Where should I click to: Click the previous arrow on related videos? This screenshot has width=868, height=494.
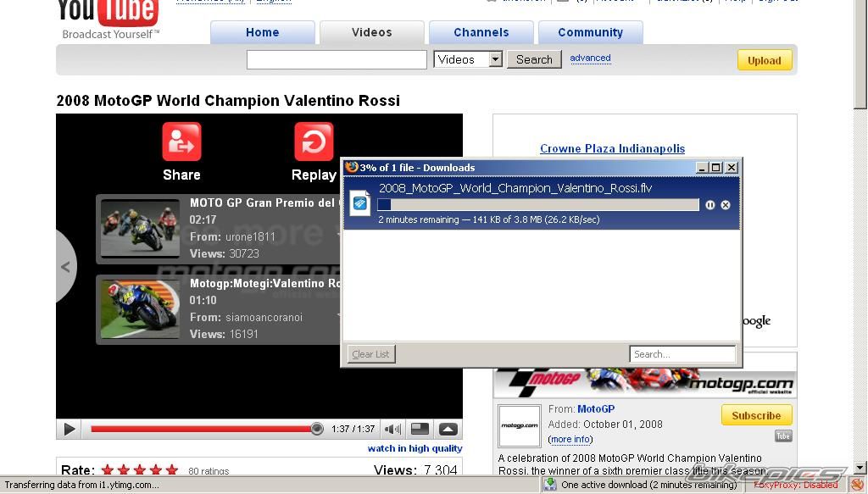65,267
